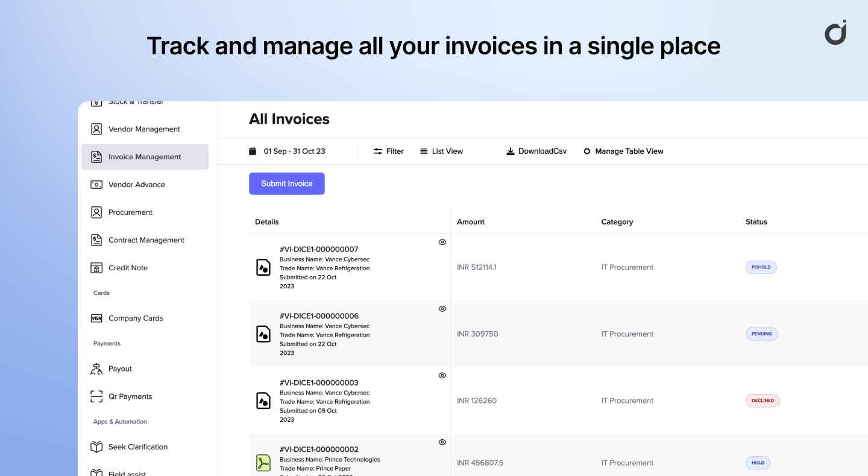Click the Amount column header
Viewport: 868px width, 476px height.
coord(471,222)
